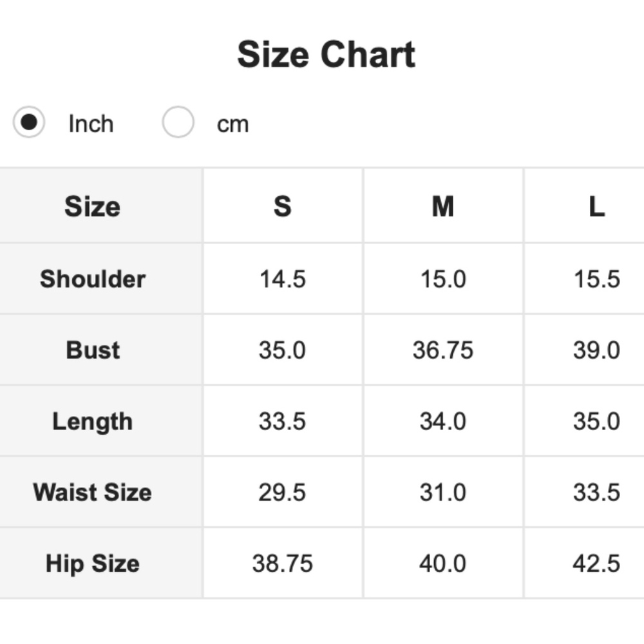Click the Waist Size row label
Screen dimensions: 644x644
(x=93, y=492)
